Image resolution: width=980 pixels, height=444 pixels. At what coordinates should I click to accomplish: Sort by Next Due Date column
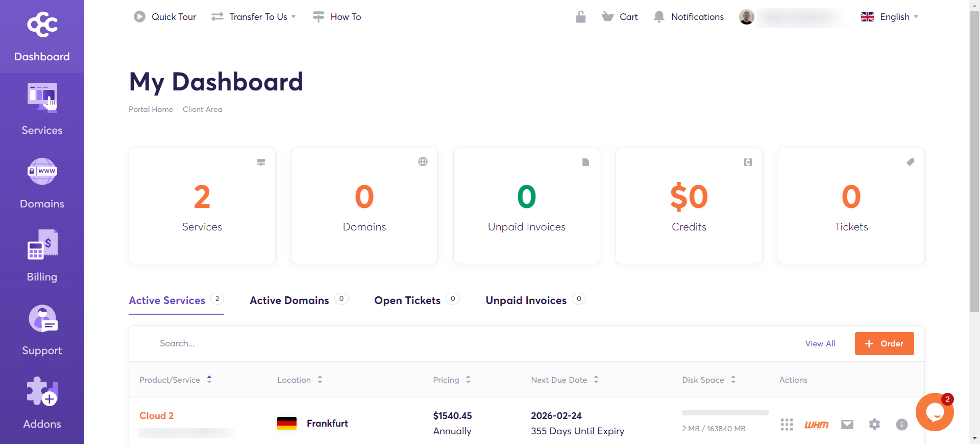565,380
